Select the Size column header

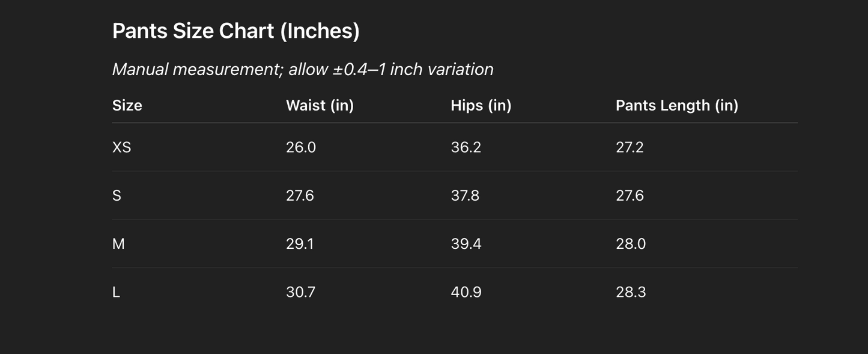click(127, 105)
